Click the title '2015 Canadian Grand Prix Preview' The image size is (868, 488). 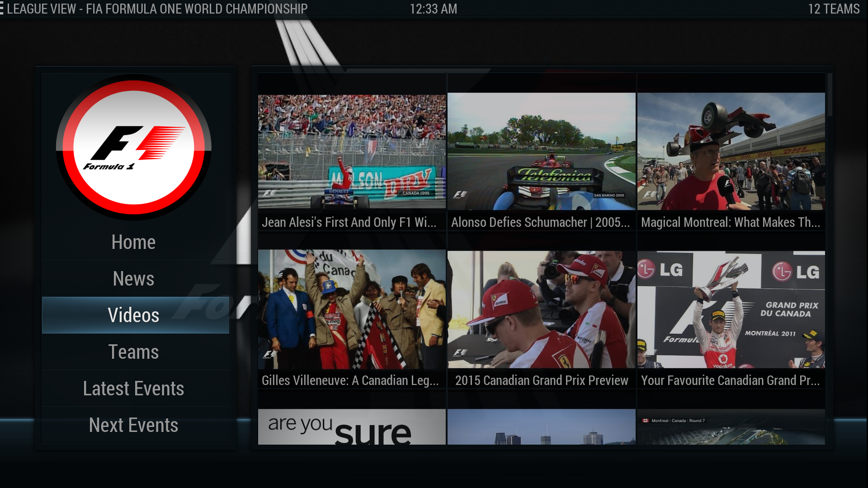tap(542, 380)
